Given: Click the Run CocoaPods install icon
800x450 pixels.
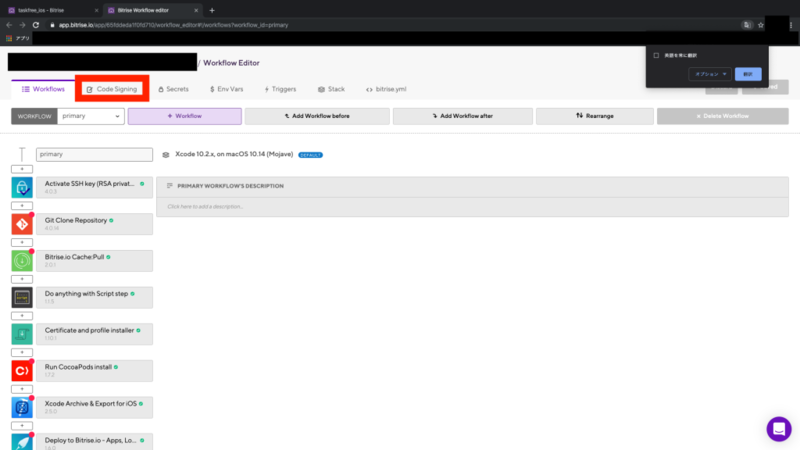Looking at the screenshot, I should [22, 371].
